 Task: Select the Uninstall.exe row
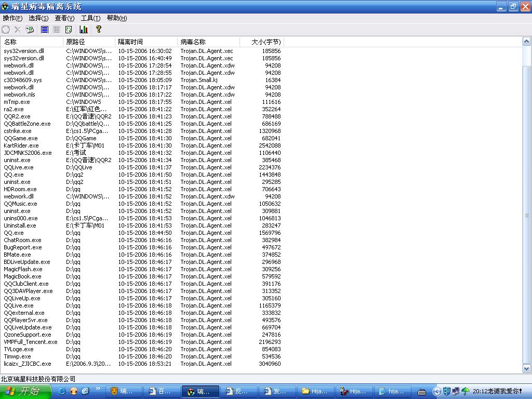coord(142,225)
